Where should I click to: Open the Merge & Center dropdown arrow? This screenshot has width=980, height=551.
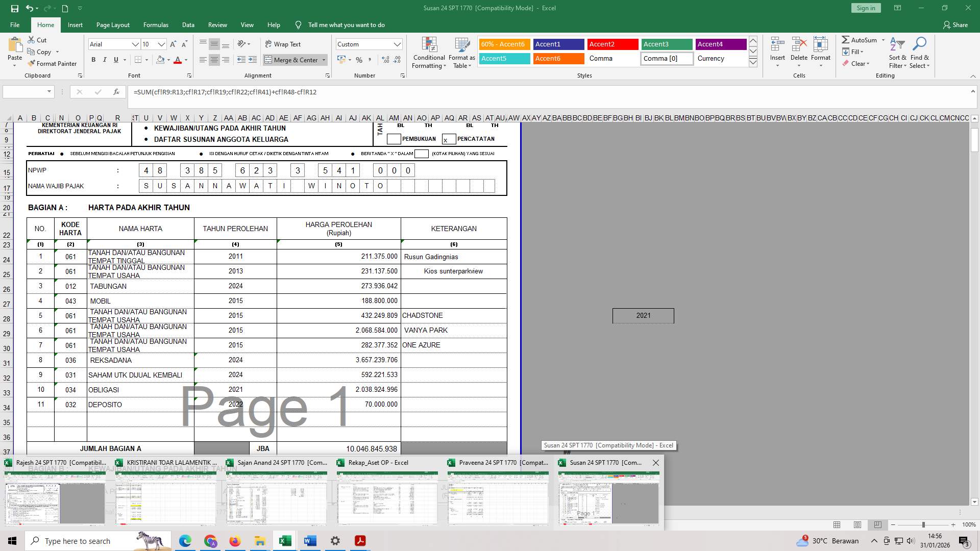pos(324,60)
